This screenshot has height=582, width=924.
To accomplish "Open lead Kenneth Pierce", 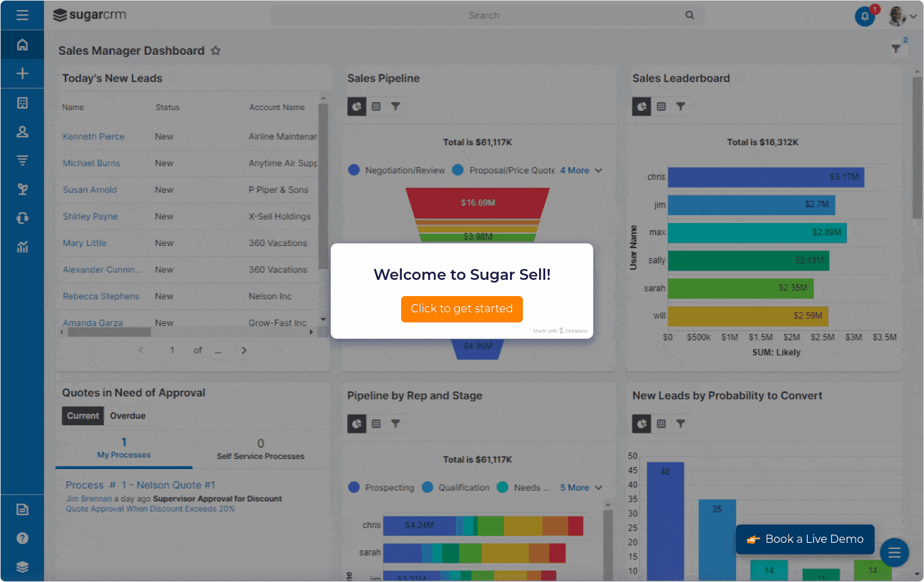I will [93, 137].
